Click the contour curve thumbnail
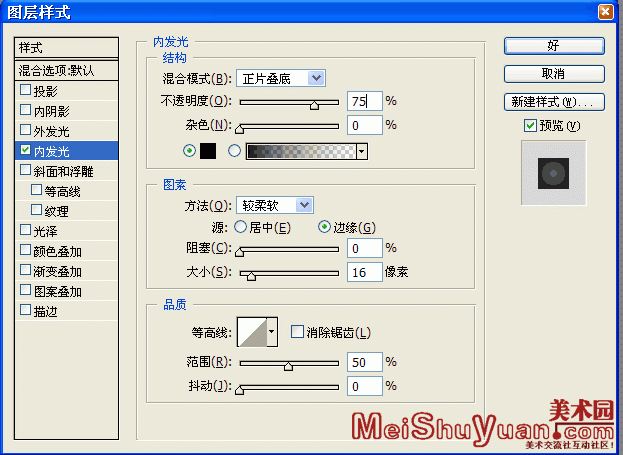Viewport: 623px width, 455px height. point(252,332)
